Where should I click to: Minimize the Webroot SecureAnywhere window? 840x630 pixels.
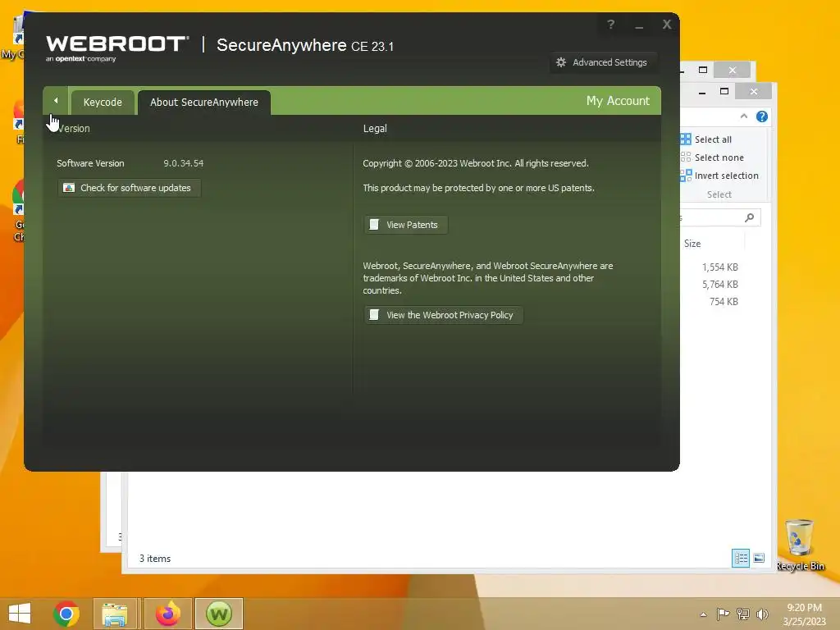pos(639,25)
